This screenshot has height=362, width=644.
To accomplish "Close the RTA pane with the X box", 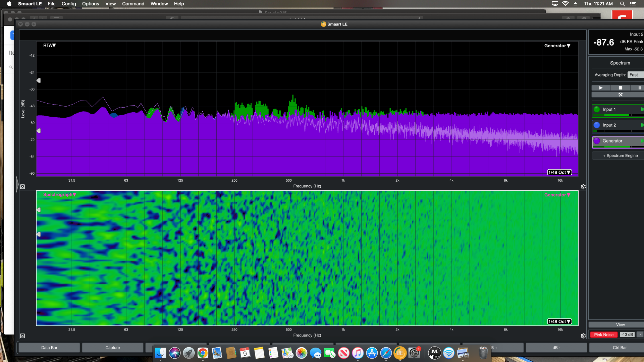I will coord(22,187).
